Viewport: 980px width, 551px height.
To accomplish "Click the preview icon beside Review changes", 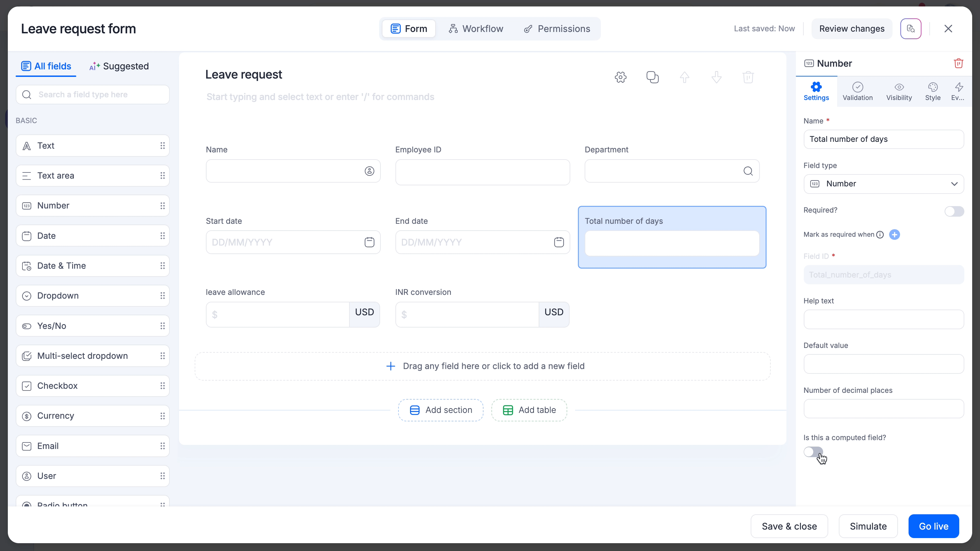I will click(910, 29).
